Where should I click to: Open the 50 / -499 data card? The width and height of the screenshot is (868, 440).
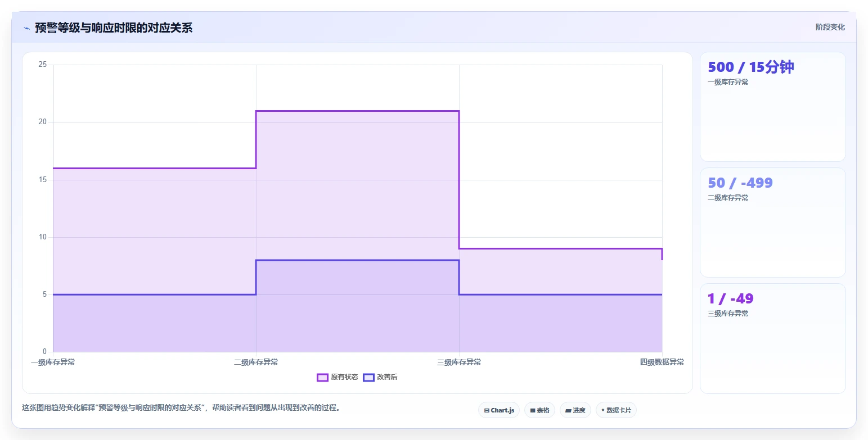click(772, 223)
